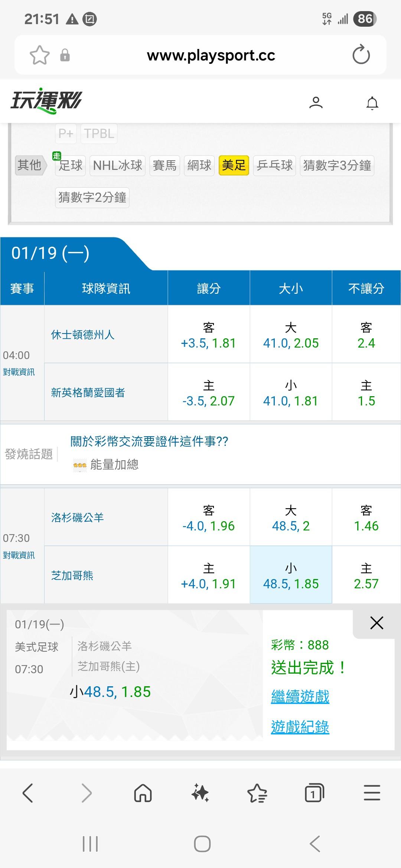Select the NHL冰球 category tab

tap(117, 165)
